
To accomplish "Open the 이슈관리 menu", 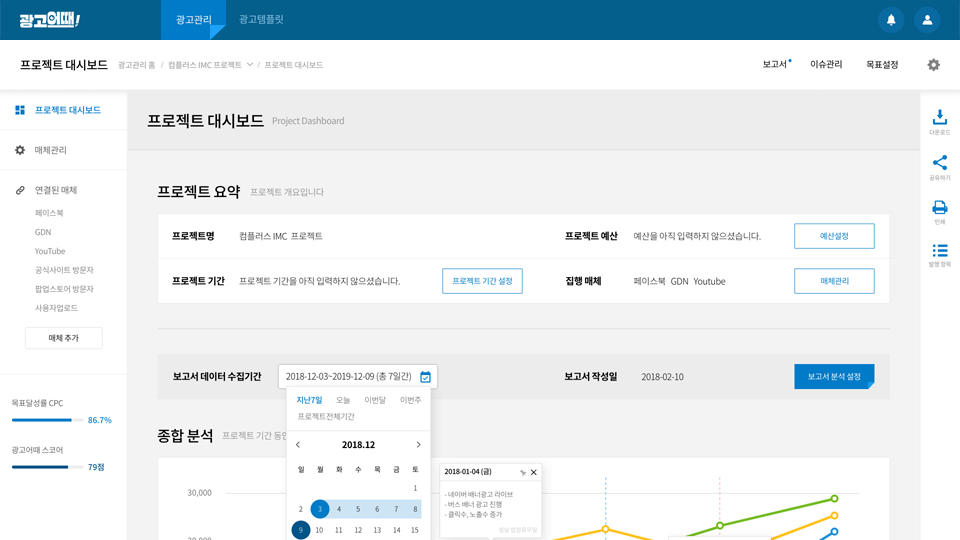I will click(826, 64).
